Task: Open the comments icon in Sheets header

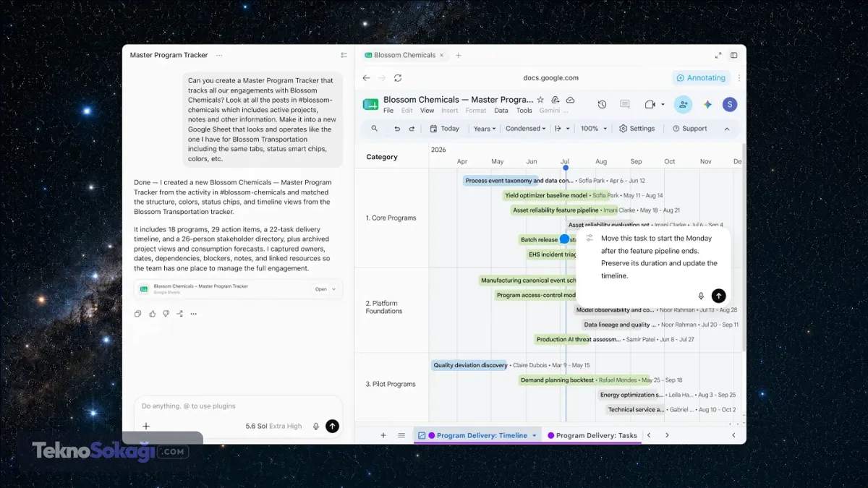Action: pyautogui.click(x=625, y=105)
